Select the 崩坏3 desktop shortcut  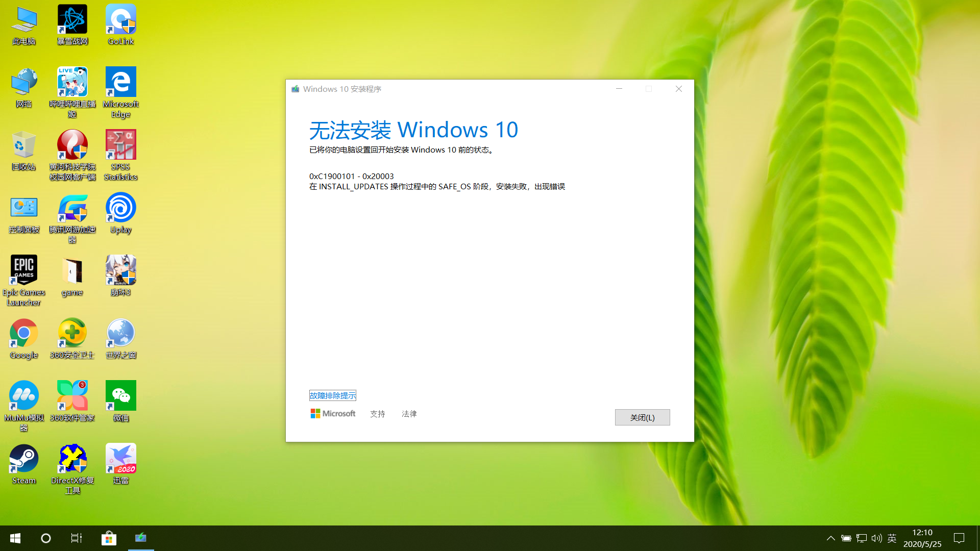click(x=121, y=276)
